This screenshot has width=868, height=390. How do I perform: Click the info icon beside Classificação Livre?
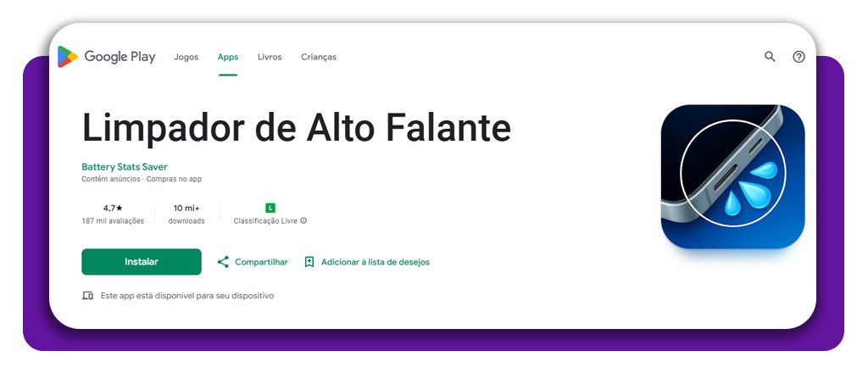tap(303, 220)
